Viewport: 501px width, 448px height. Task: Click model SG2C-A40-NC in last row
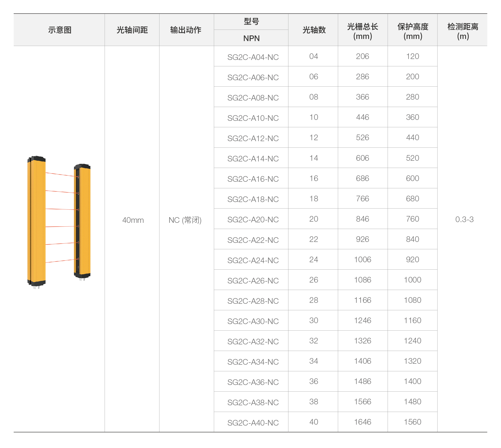click(x=253, y=423)
